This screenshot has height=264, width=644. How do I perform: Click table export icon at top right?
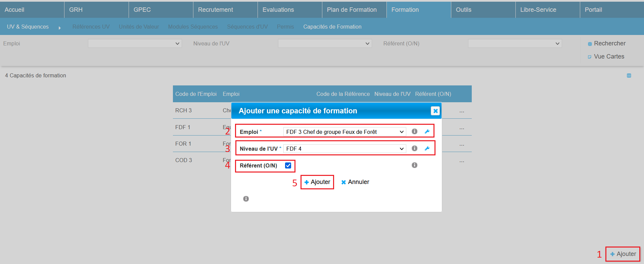[629, 76]
